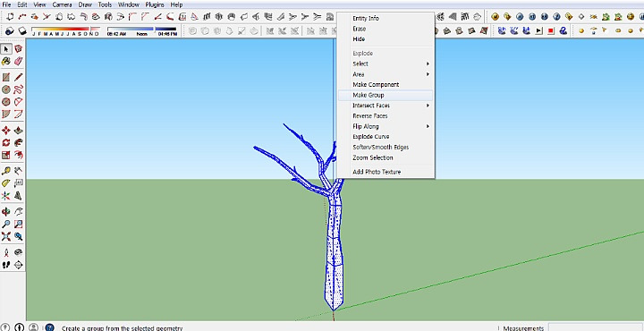Click Hide in the context menu
Image resolution: width=644 pixels, height=331 pixels.
(x=386, y=39)
